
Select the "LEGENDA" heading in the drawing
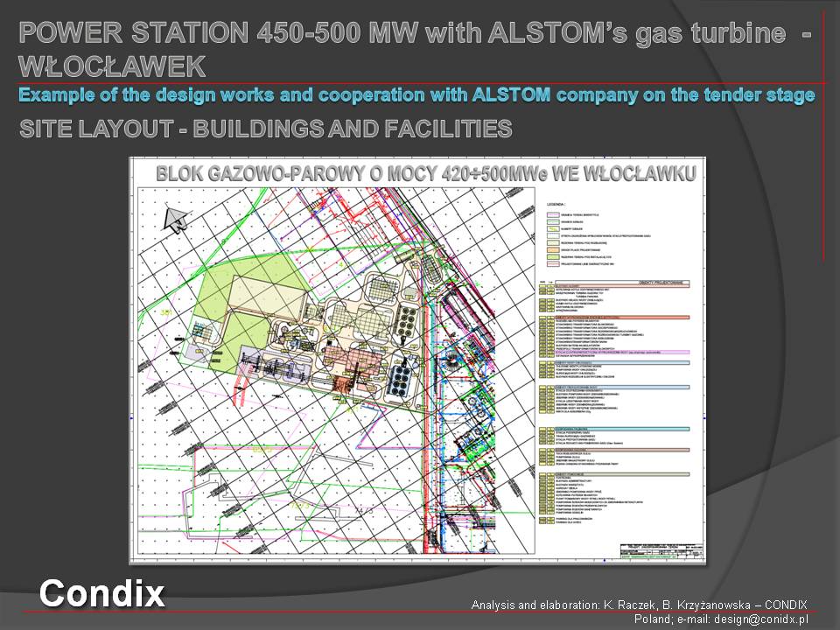click(x=556, y=204)
